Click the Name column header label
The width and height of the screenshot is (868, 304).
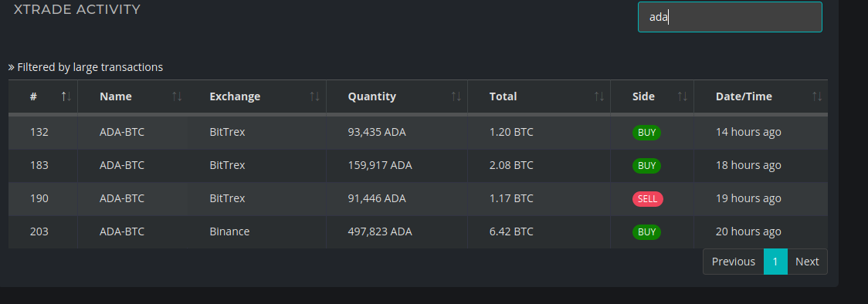pyautogui.click(x=116, y=96)
